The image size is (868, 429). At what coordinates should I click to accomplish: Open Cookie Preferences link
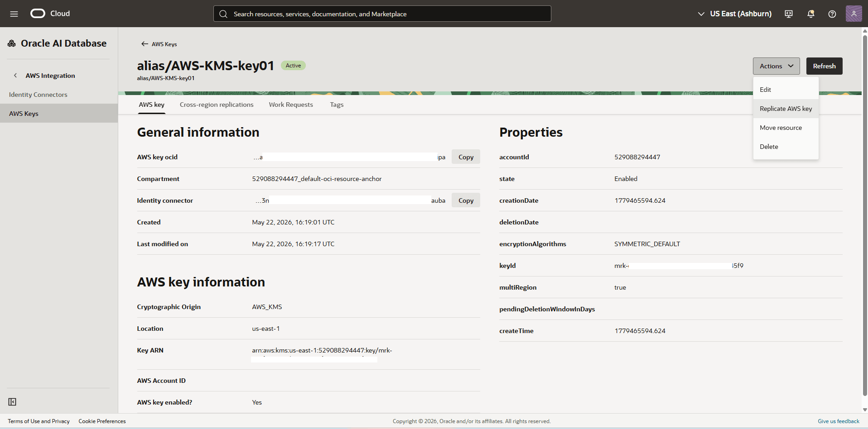pos(102,421)
